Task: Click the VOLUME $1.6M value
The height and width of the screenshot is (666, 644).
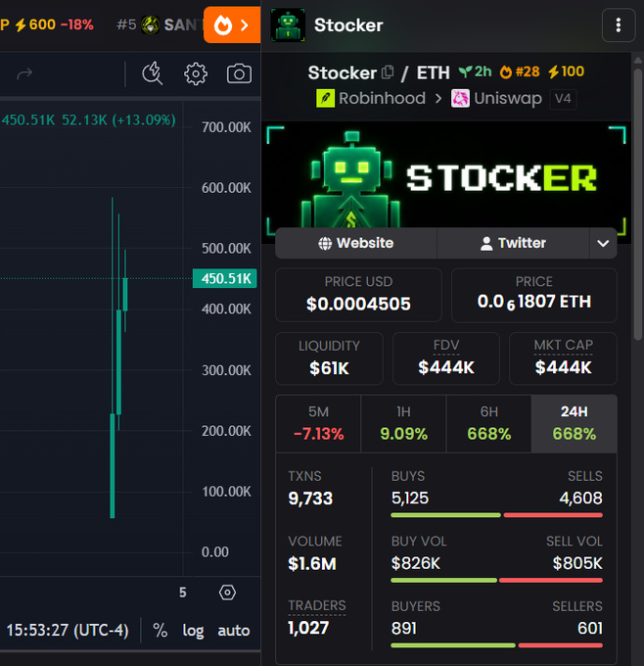Action: (x=312, y=563)
